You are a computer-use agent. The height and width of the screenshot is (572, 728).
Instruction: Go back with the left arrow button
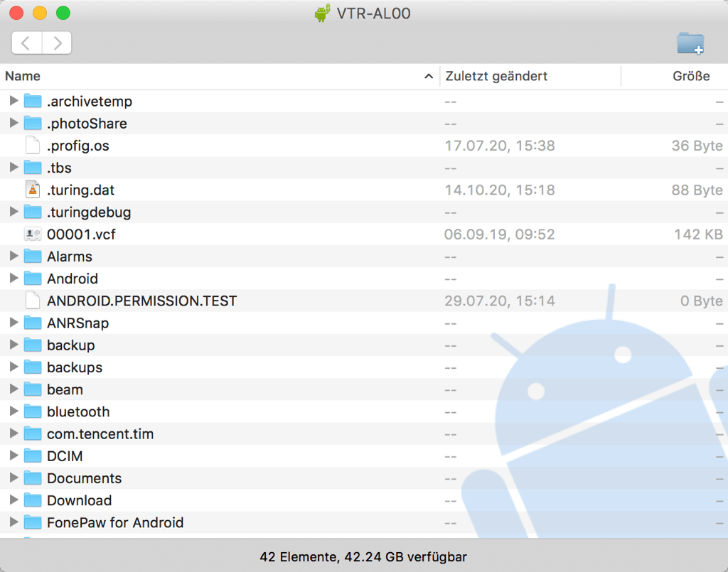26,43
